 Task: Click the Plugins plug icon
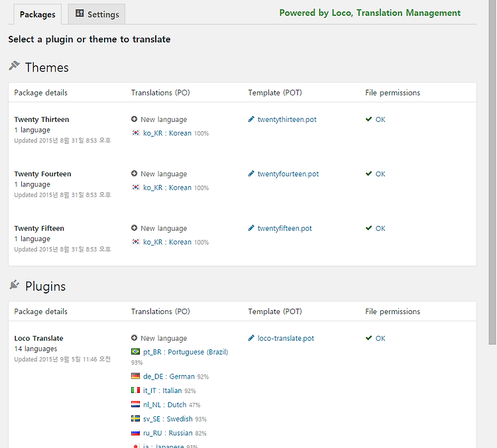[14, 284]
